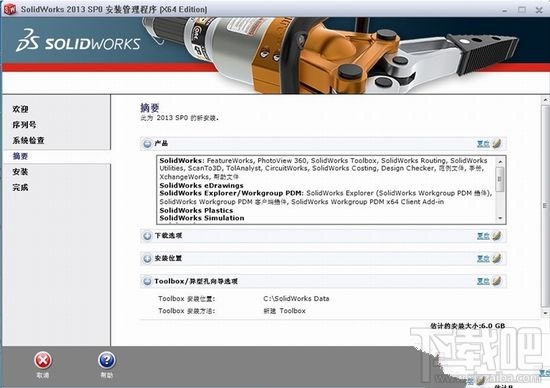Click the 更改 link for 安装位置
The image size is (550, 388).
click(x=483, y=259)
